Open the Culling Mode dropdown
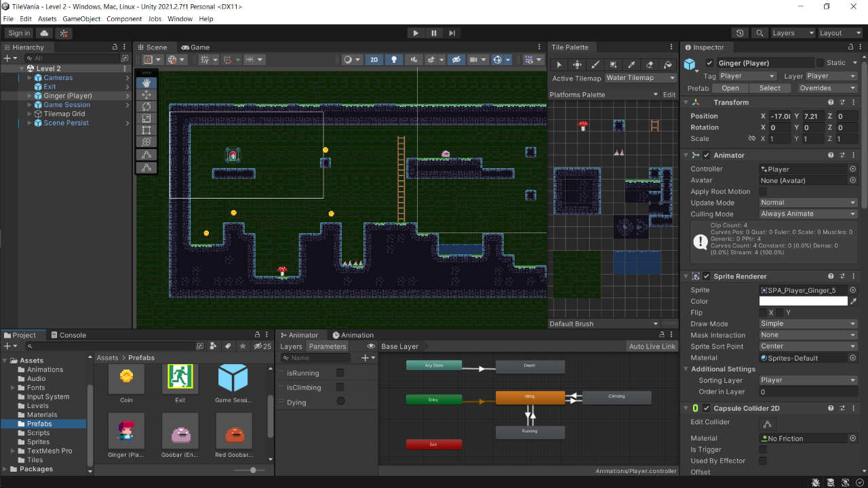The image size is (868, 488). pyautogui.click(x=808, y=214)
